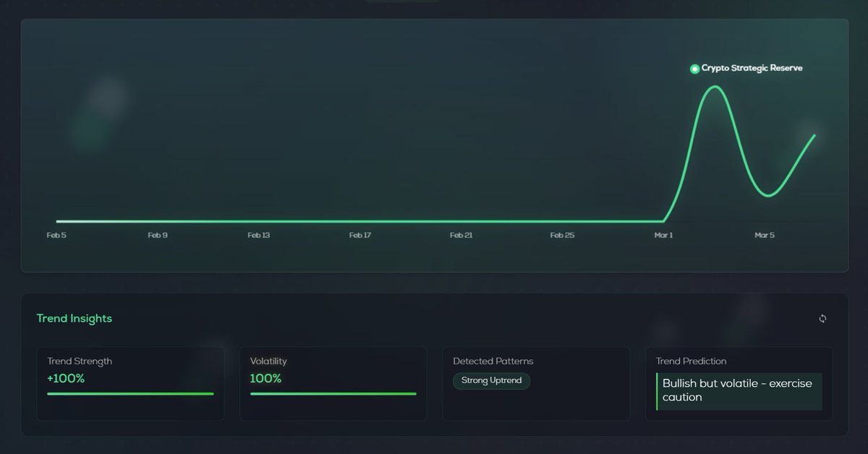
Task: Click the Feb 17 axis label
Action: tap(360, 236)
